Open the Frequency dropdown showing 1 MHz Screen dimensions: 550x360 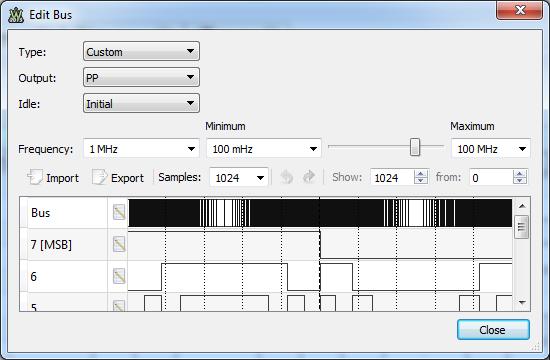point(141,149)
